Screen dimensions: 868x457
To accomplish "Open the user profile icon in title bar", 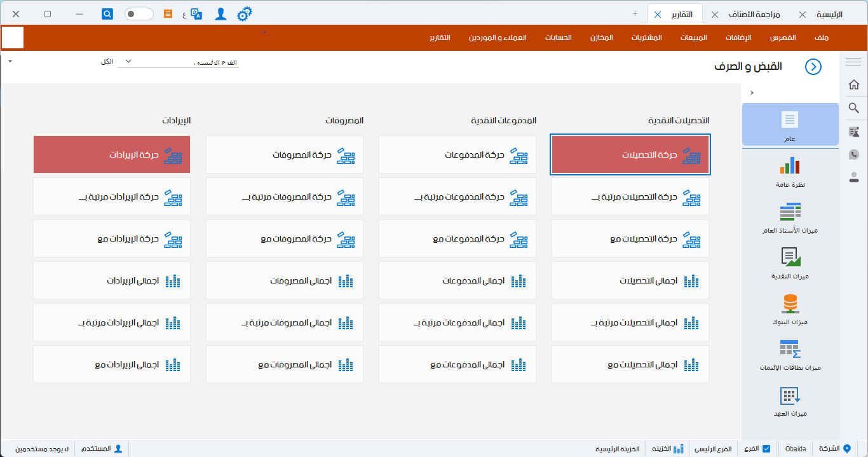I will coord(220,14).
